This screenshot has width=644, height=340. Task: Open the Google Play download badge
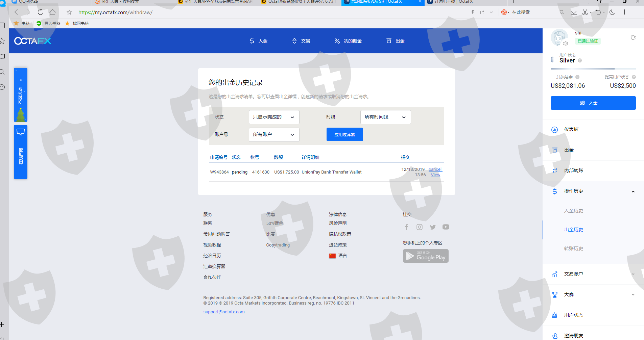[426, 256]
